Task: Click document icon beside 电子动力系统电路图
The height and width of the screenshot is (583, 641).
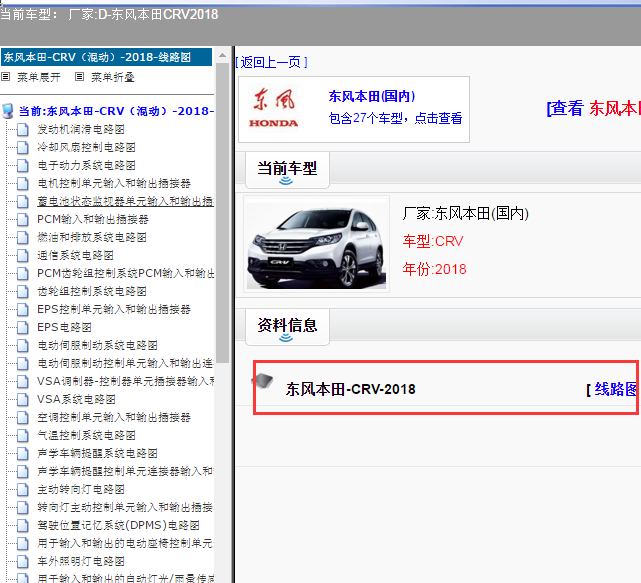Action: click(23, 166)
